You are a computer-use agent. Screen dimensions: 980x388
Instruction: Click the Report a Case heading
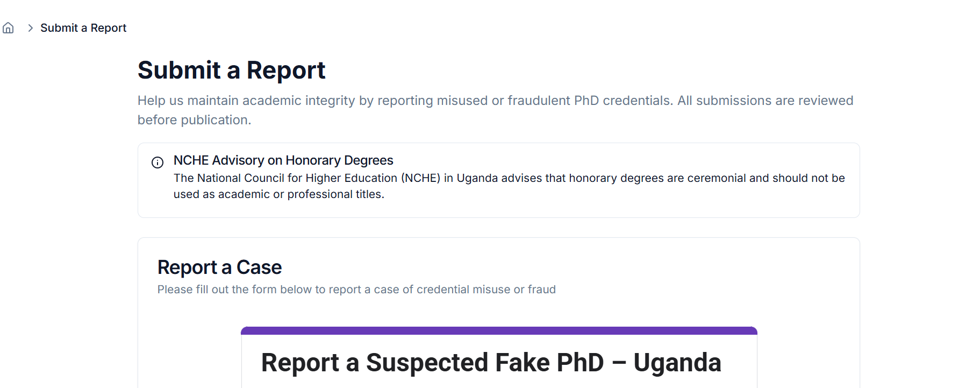219,267
